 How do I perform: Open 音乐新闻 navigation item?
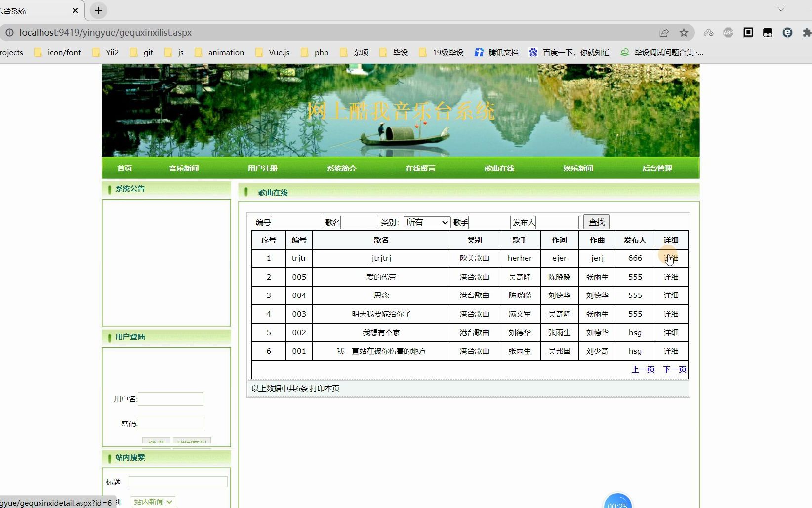[x=184, y=169]
